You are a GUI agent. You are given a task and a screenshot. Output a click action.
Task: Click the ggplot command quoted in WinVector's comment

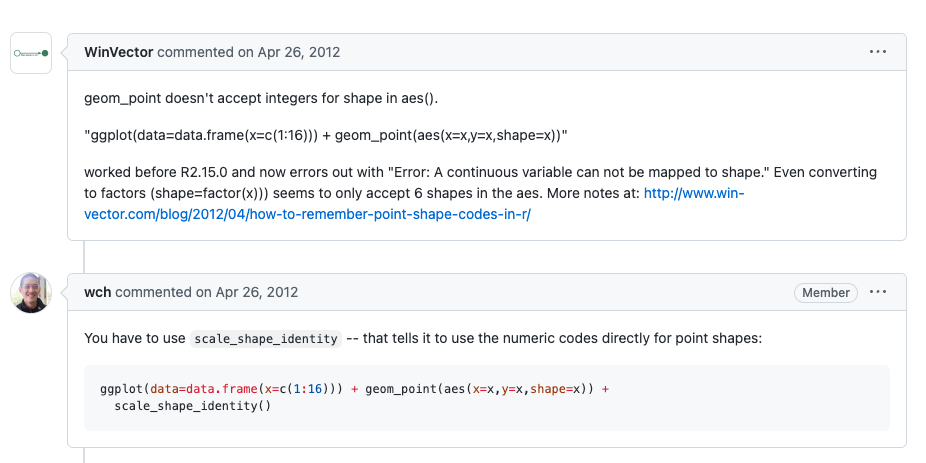tap(326, 135)
